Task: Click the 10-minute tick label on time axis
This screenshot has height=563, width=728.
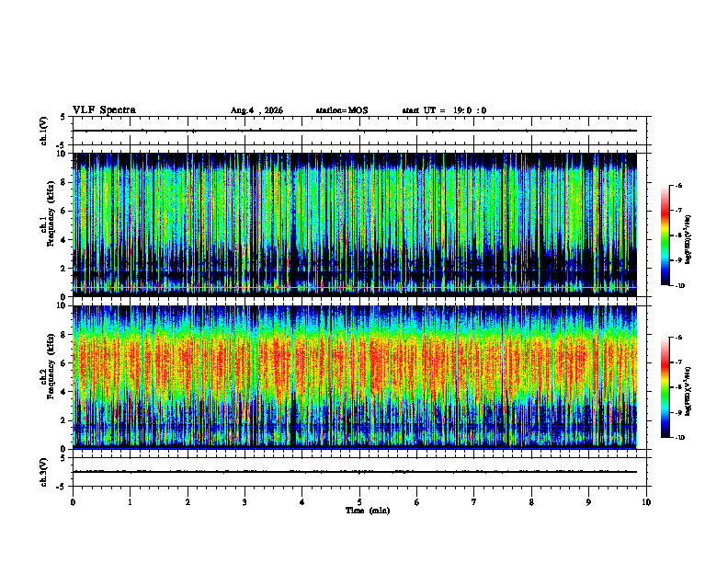Action: point(646,502)
